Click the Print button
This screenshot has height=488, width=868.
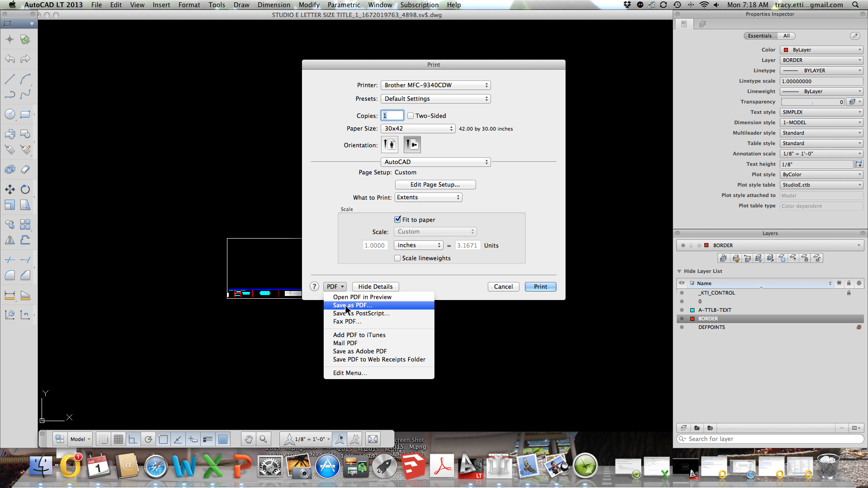(540, 286)
